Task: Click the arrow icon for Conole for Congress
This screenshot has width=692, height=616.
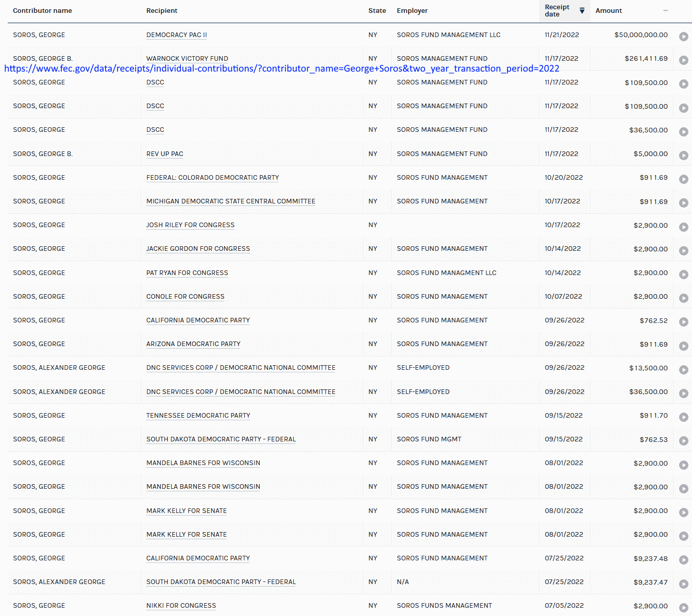Action: pyautogui.click(x=683, y=298)
